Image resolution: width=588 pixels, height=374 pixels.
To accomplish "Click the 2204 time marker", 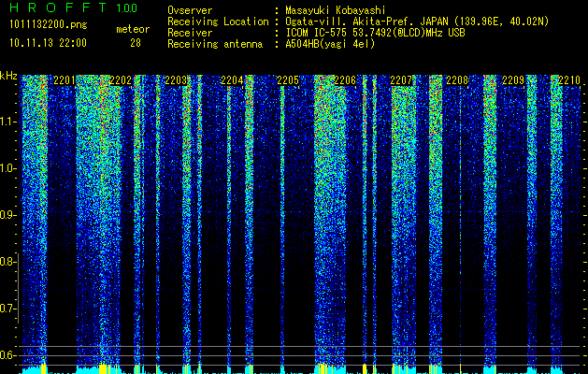I will [x=232, y=80].
